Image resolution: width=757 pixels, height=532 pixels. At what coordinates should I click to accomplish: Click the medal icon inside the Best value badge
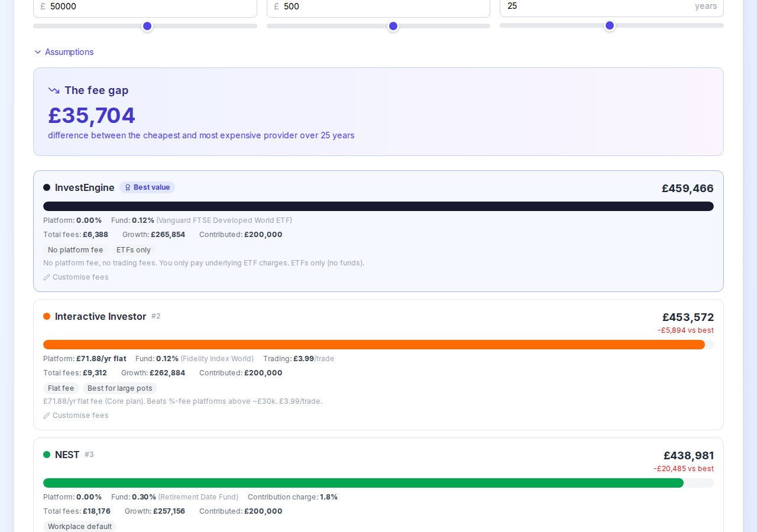point(127,187)
